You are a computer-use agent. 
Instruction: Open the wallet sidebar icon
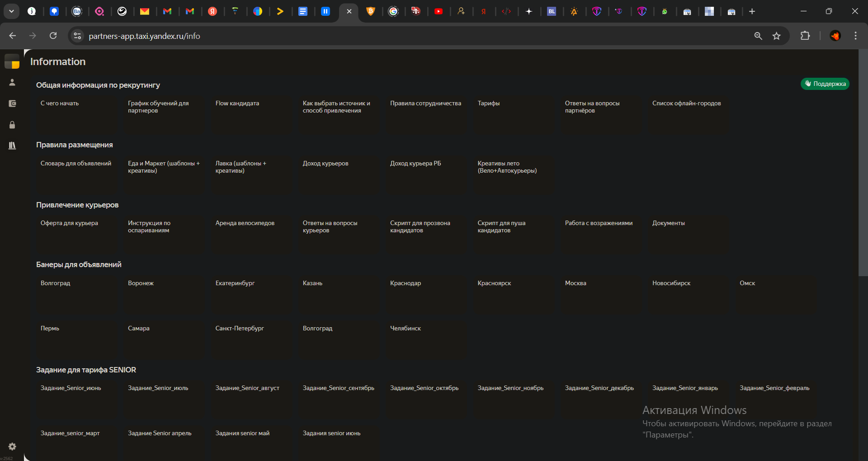pos(12,103)
